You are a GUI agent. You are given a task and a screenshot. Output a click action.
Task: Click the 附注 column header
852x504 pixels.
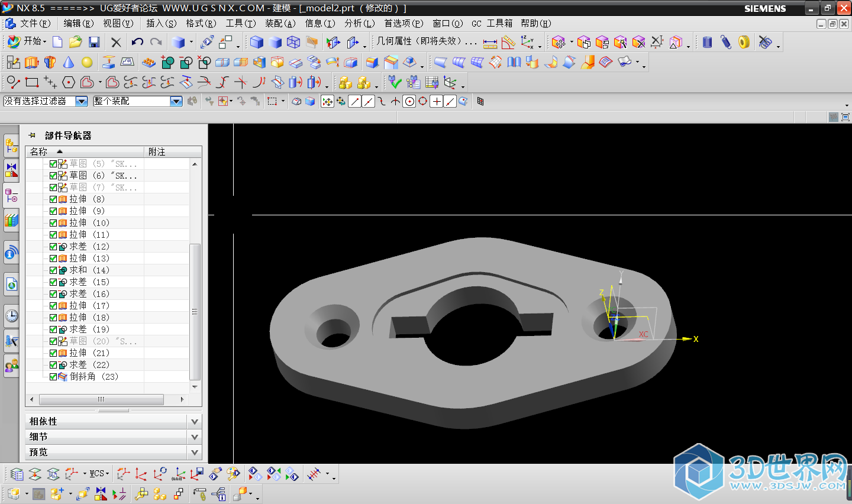(173, 151)
